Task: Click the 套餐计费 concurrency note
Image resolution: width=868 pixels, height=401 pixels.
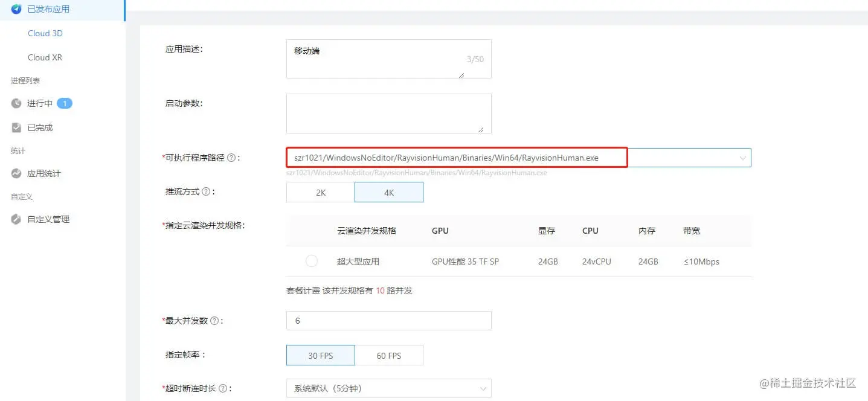Action: (349, 290)
